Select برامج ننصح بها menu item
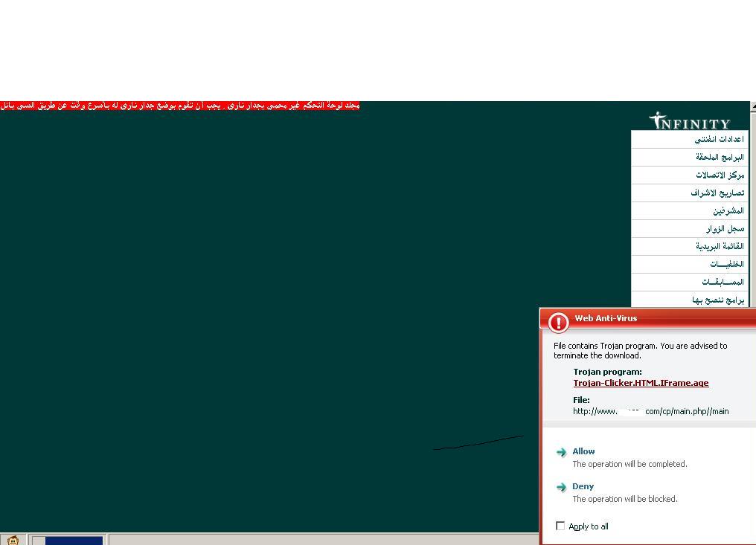Viewport: 756px width, 545px height. (717, 300)
